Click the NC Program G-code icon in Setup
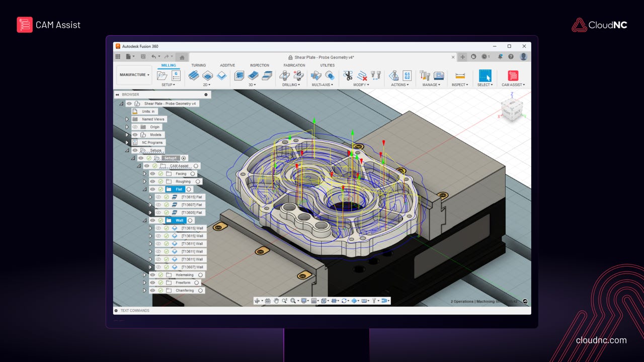Image resolution: width=644 pixels, height=362 pixels. (x=176, y=75)
